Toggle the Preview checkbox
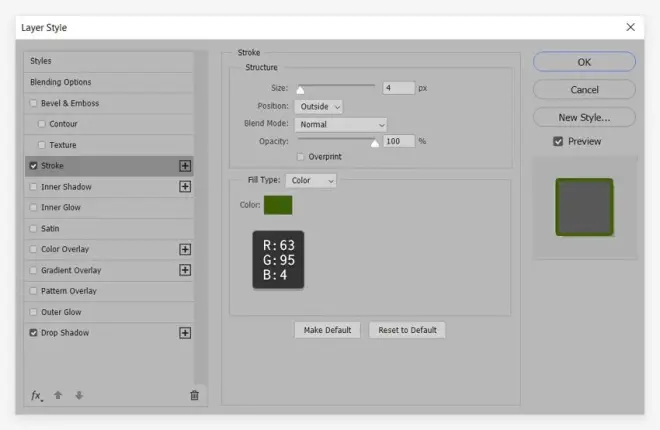 pos(558,141)
